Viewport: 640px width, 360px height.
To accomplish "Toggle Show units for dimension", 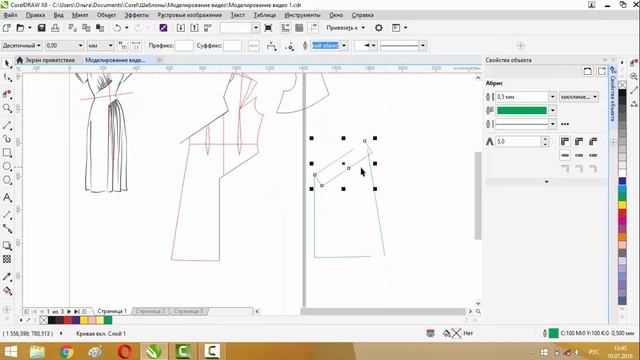I will [x=122, y=46].
